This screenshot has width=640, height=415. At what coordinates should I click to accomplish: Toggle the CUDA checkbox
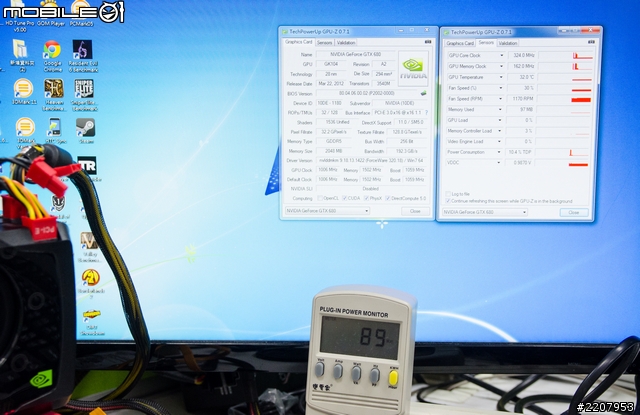pyautogui.click(x=344, y=198)
